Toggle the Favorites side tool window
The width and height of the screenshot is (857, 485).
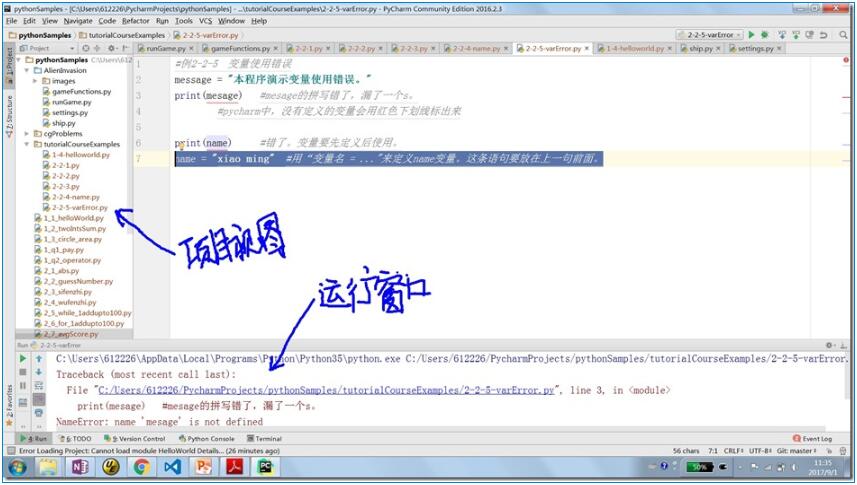coord(9,405)
